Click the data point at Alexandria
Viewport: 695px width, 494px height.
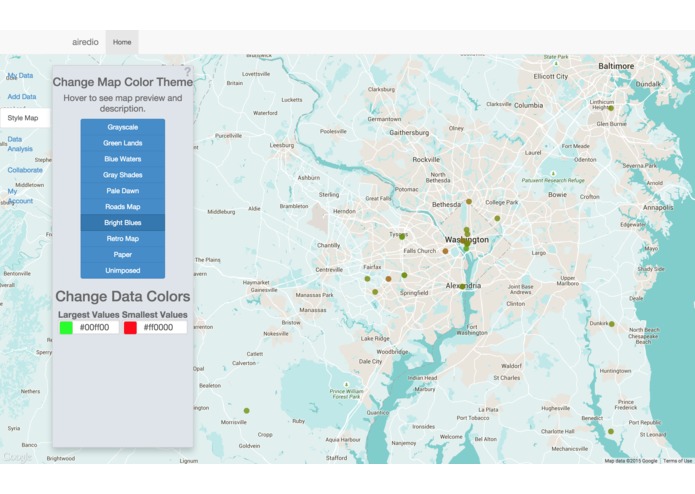tap(462, 287)
